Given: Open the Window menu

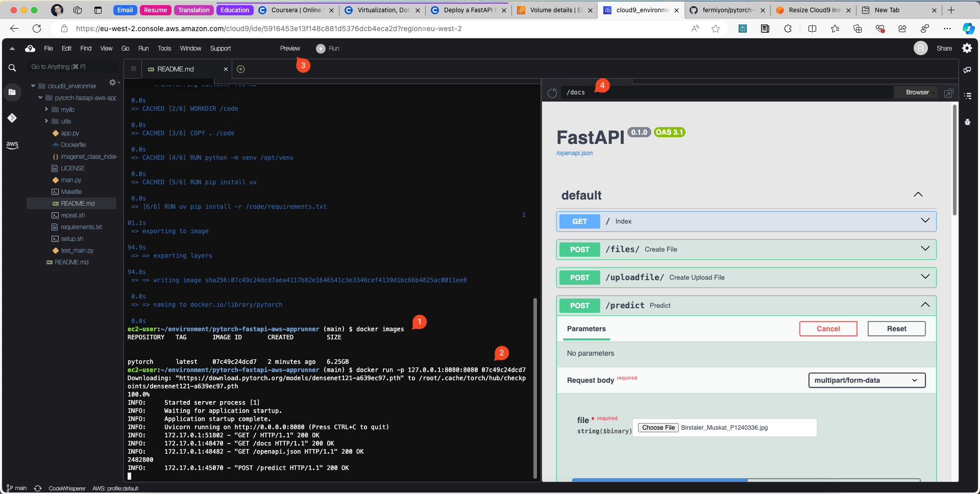Looking at the screenshot, I should click(190, 48).
